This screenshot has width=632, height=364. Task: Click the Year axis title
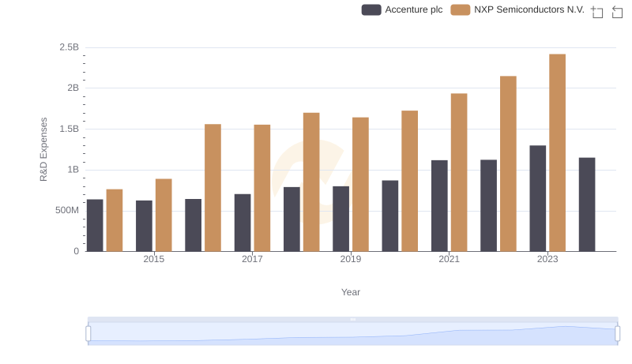pyautogui.click(x=351, y=292)
